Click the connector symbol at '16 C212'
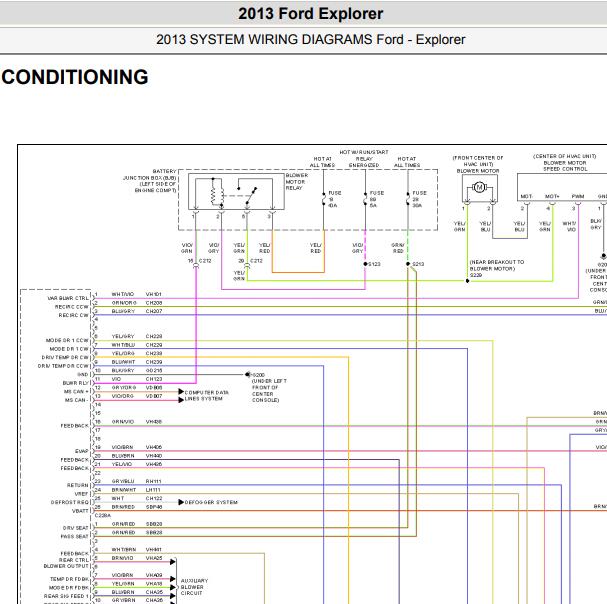Viewport: 607px width, 604px height. (x=196, y=265)
